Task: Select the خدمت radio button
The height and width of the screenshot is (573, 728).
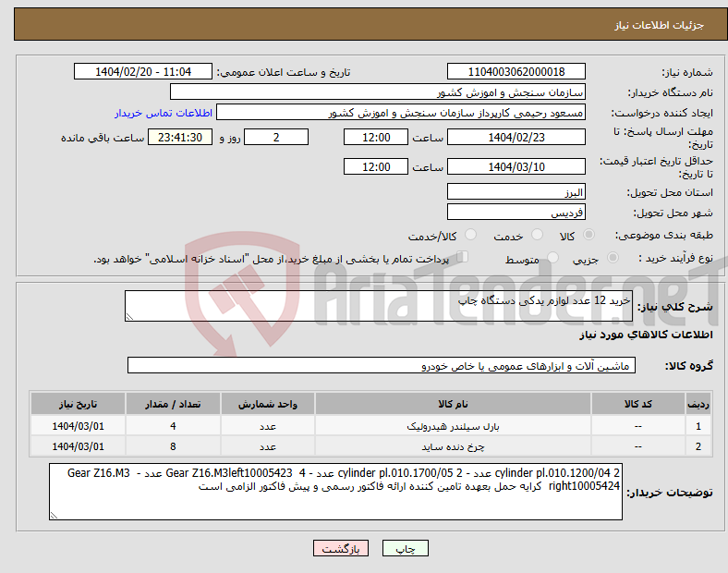Action: (537, 235)
